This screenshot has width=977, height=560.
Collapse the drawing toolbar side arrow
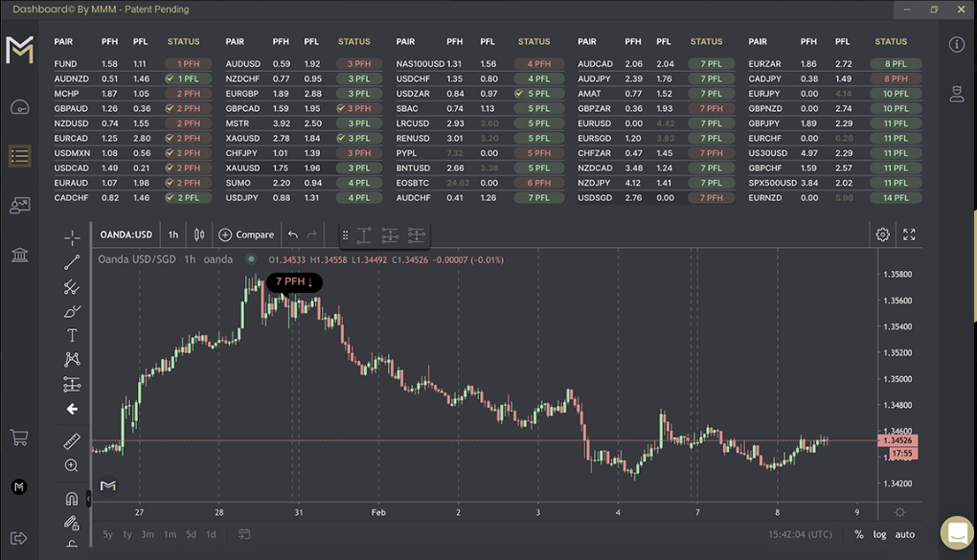pyautogui.click(x=88, y=499)
